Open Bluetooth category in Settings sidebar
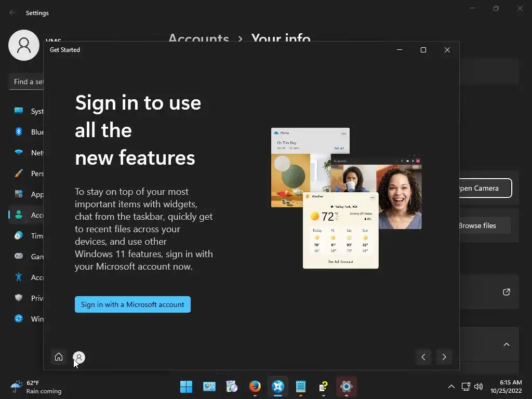 coord(26,131)
